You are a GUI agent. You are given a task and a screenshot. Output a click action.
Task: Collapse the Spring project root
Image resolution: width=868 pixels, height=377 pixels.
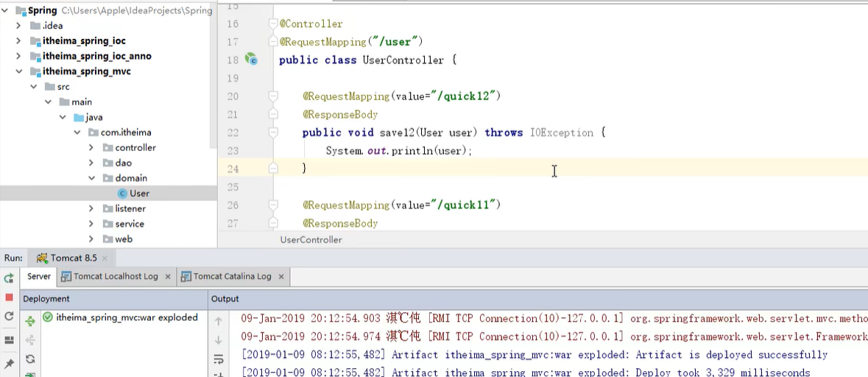pyautogui.click(x=5, y=10)
